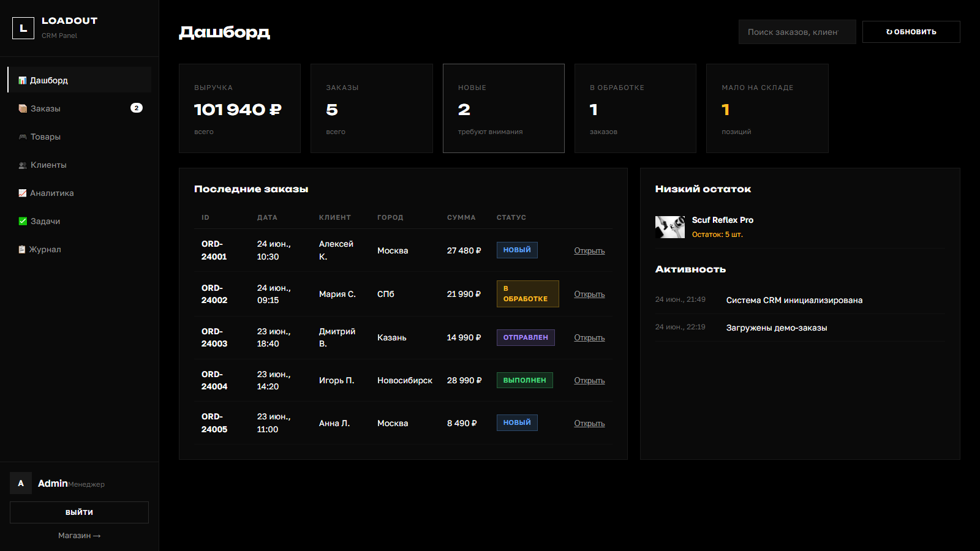Open order ORD-24001 via Открыть link
The width and height of the screenshot is (980, 551).
(x=589, y=250)
